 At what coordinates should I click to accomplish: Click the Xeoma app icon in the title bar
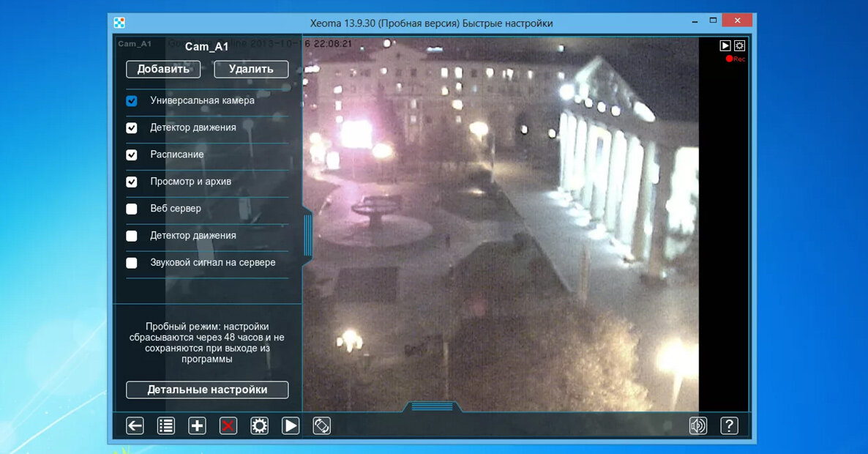[119, 23]
